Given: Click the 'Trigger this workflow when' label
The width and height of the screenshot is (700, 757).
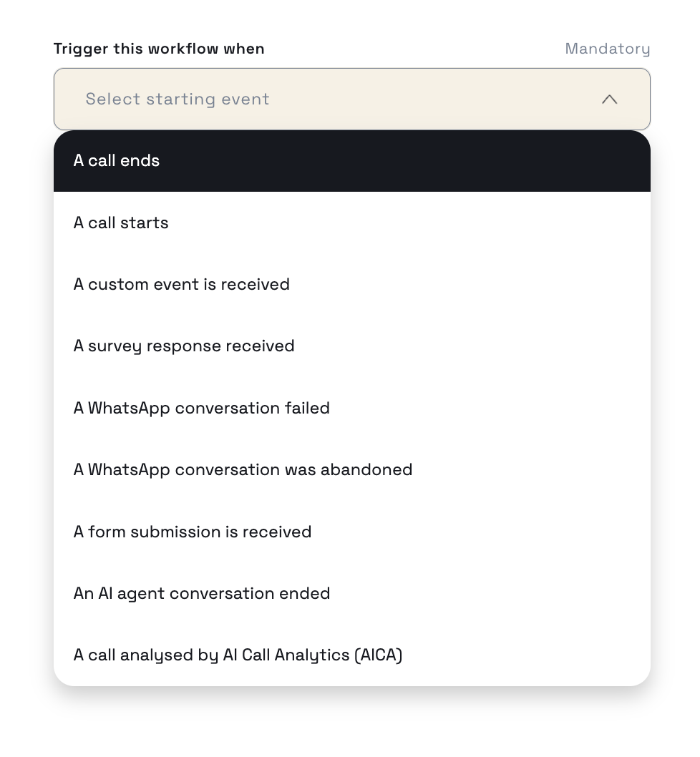Looking at the screenshot, I should [159, 49].
